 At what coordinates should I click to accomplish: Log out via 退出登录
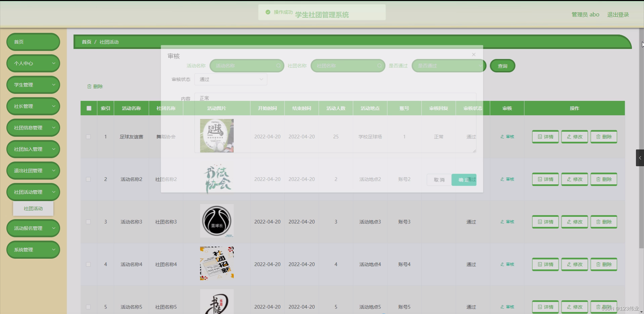(x=618, y=15)
